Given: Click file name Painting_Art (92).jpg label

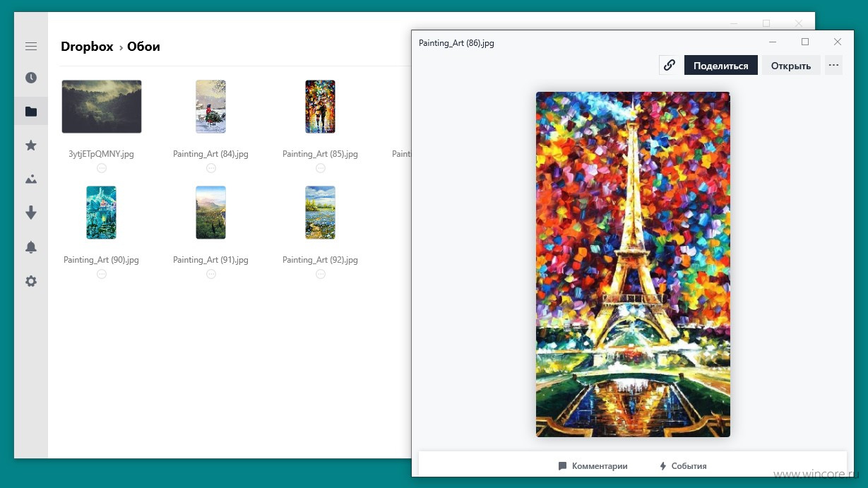Looking at the screenshot, I should [320, 260].
